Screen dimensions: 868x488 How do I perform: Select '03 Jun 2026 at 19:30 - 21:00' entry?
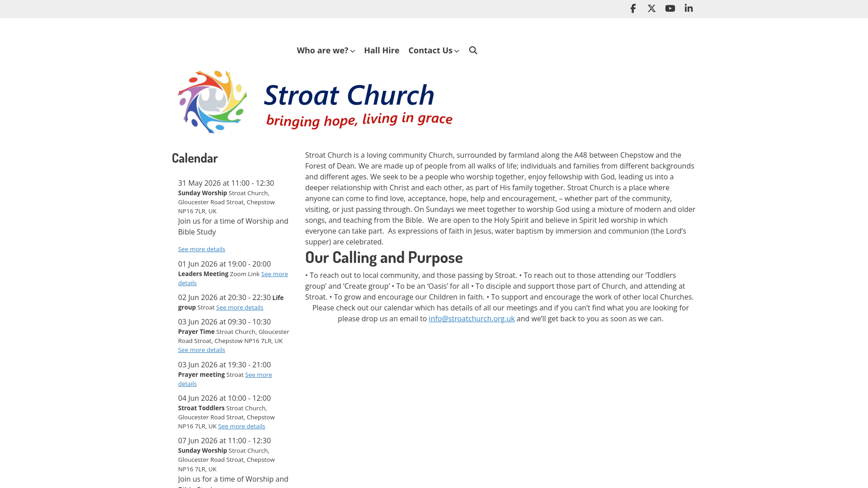pyautogui.click(x=224, y=365)
